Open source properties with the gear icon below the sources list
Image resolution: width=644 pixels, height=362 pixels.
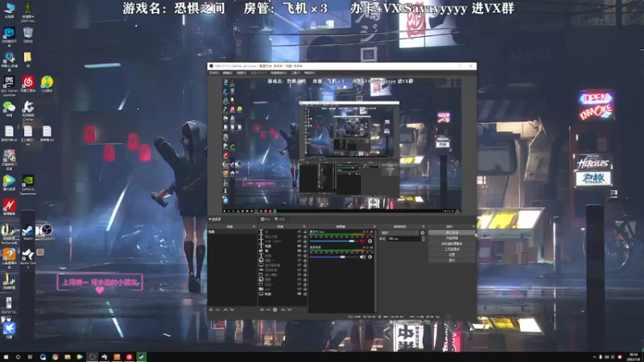[275, 310]
